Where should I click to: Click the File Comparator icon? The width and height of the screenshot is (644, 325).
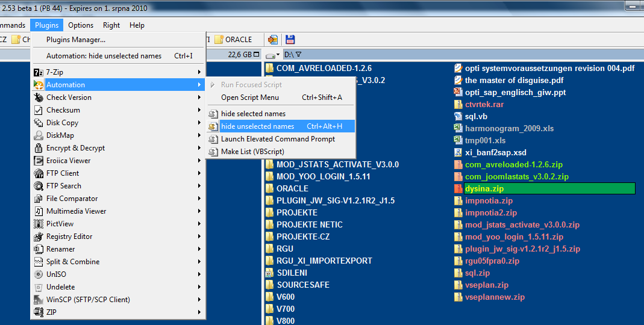pyautogui.click(x=38, y=199)
